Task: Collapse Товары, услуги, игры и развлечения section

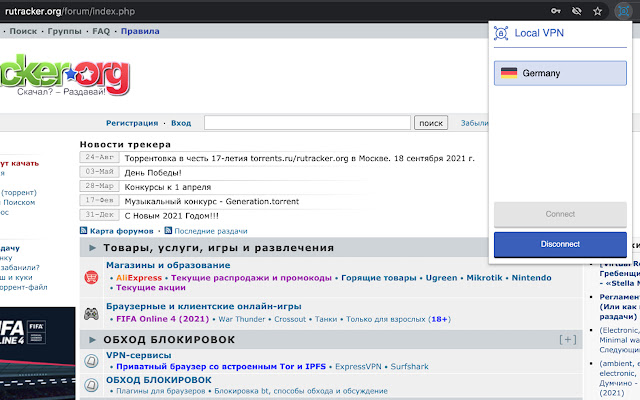Action: [93, 248]
